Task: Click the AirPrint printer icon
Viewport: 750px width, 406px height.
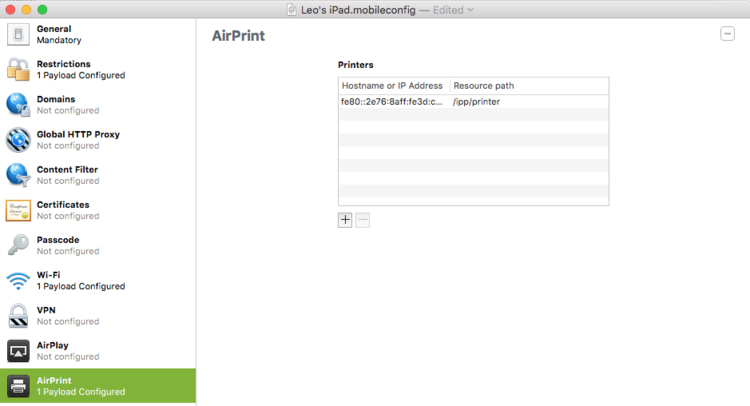Action: 18,386
